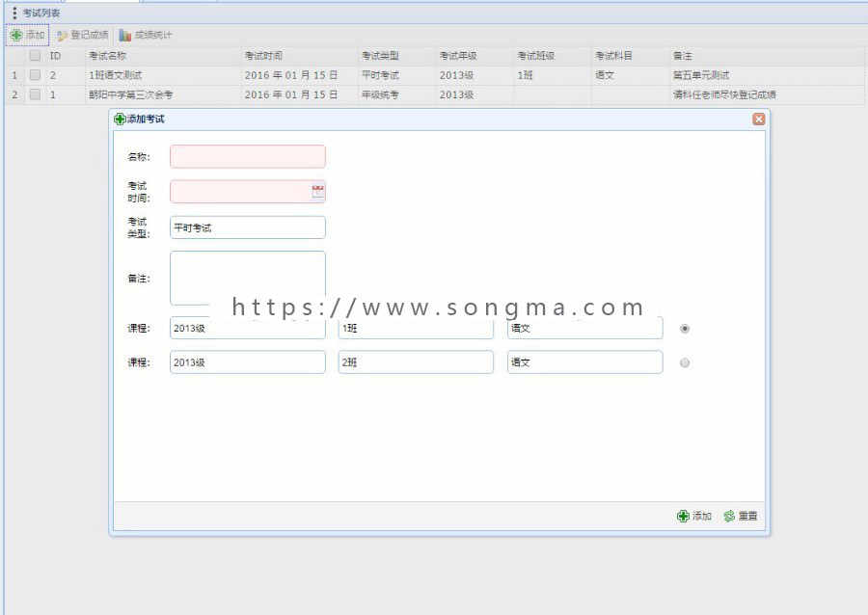The image size is (868, 615).
Task: Click the 名称 input field
Action: tap(248, 156)
